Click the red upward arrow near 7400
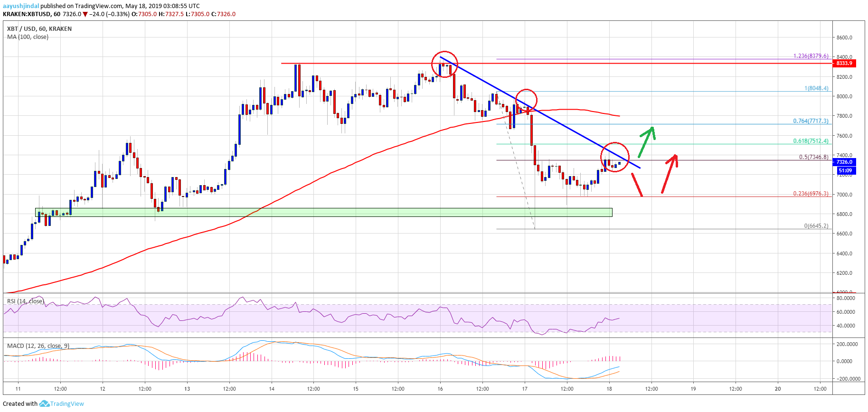 [x=670, y=174]
